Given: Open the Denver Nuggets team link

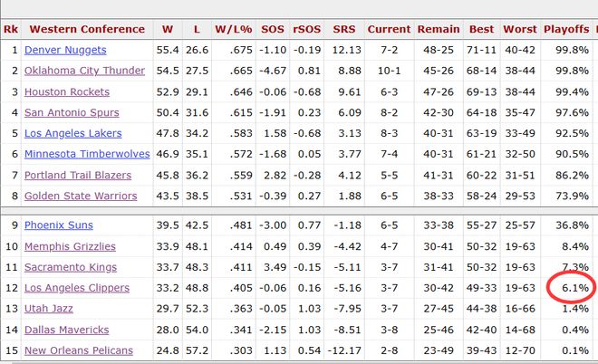Looking at the screenshot, I should click(65, 50).
